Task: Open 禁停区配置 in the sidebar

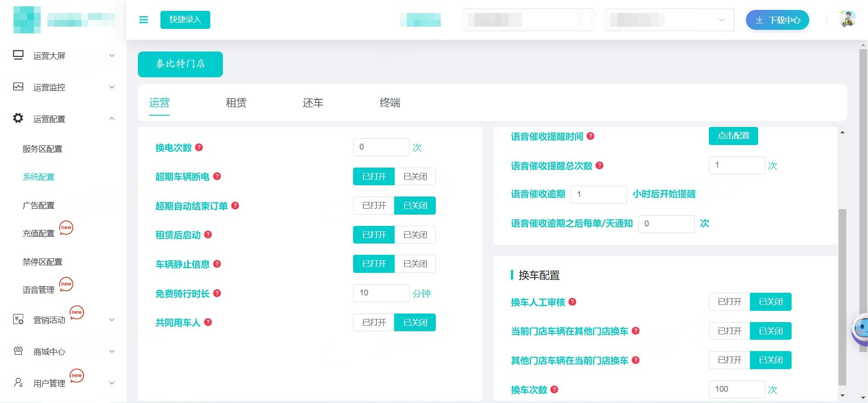Action: 42,262
